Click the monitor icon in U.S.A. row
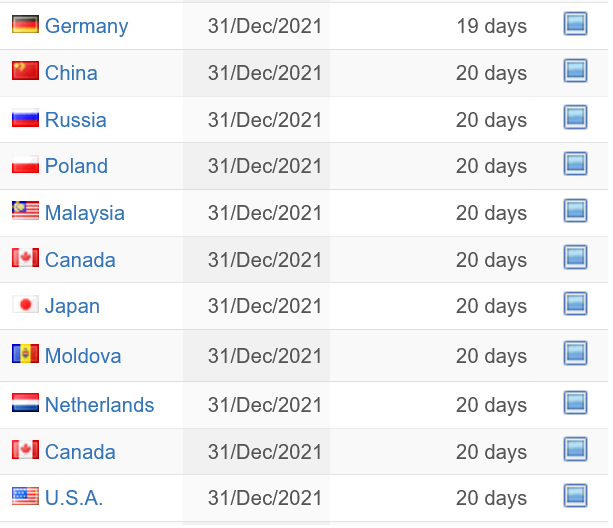The image size is (613, 528). point(575,496)
